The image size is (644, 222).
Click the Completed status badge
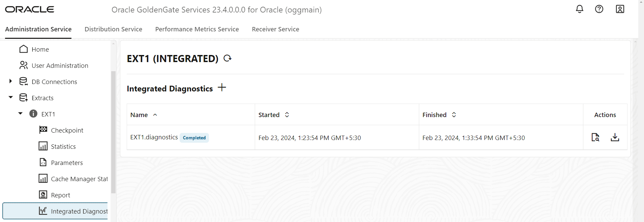point(194,138)
